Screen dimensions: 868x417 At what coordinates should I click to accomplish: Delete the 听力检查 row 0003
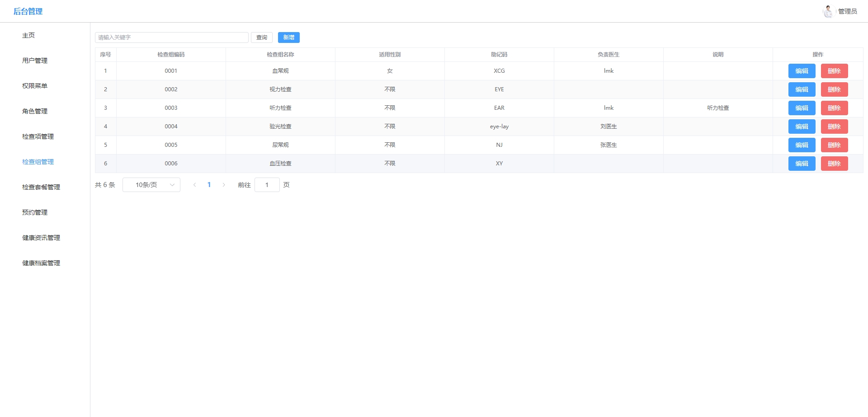(x=835, y=108)
